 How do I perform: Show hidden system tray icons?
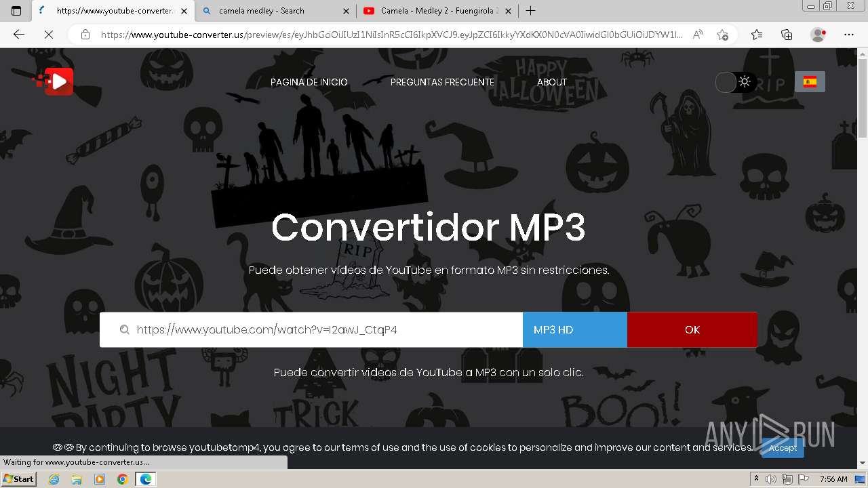(756, 479)
